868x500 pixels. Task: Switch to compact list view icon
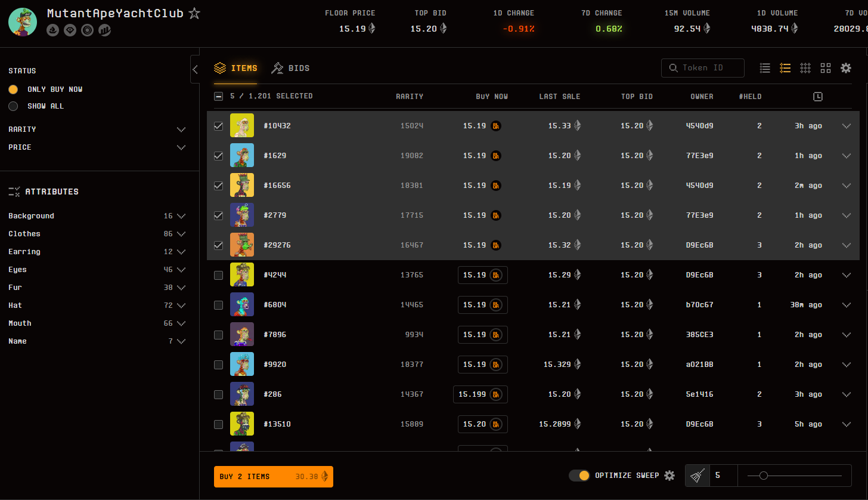point(765,68)
